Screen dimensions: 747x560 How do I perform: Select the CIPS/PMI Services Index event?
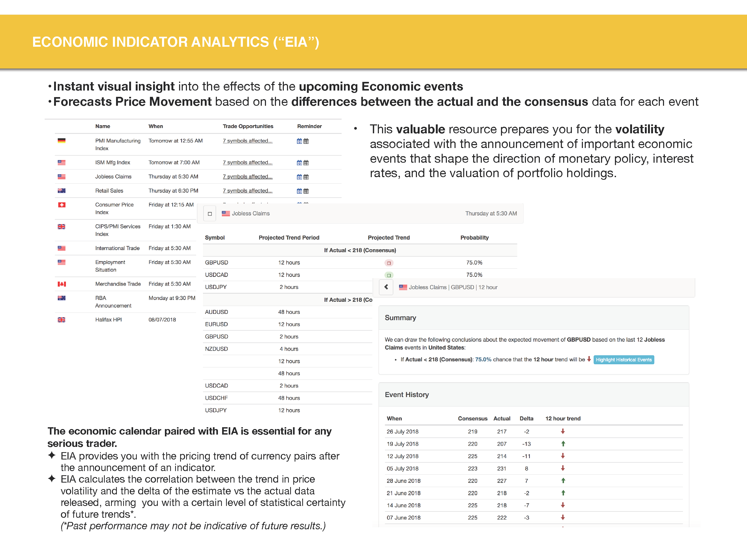[x=118, y=230]
